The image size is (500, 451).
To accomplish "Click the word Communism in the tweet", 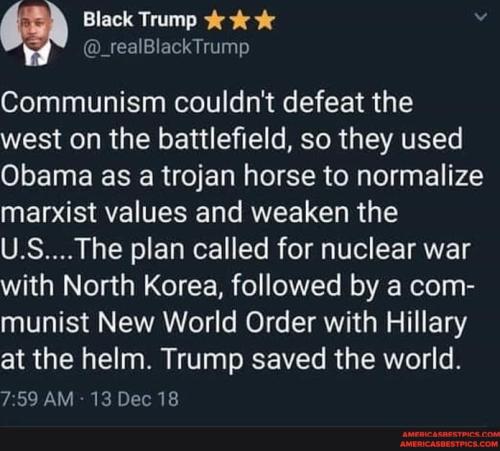I will pyautogui.click(x=83, y=102).
